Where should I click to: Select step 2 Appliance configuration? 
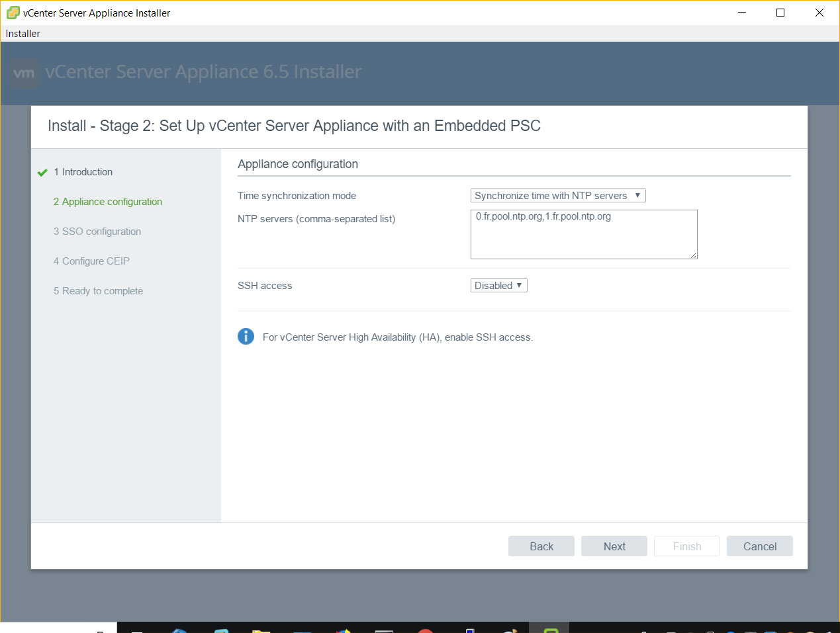click(x=108, y=202)
